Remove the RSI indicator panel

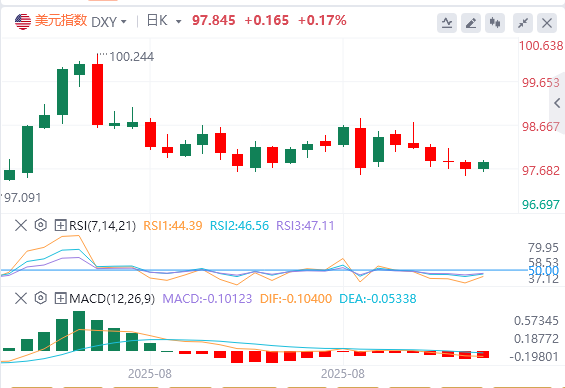click(x=21, y=226)
